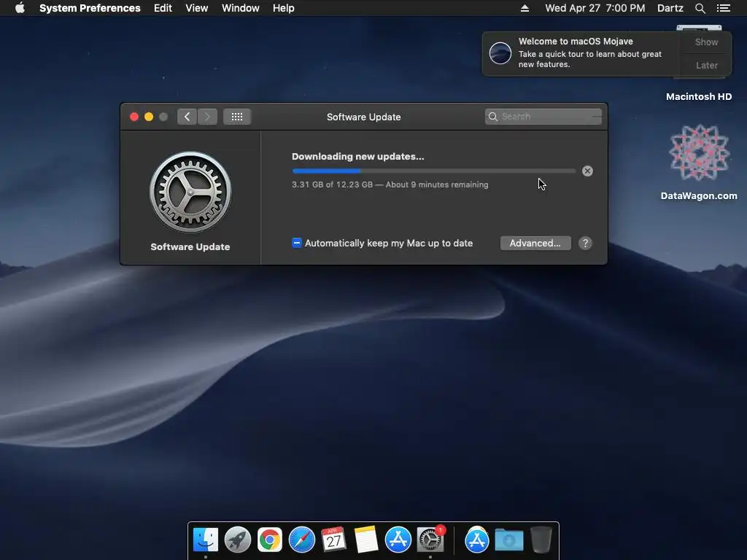The image size is (747, 560).
Task: Click the Welcome to macOS Mojave text
Action: point(576,42)
